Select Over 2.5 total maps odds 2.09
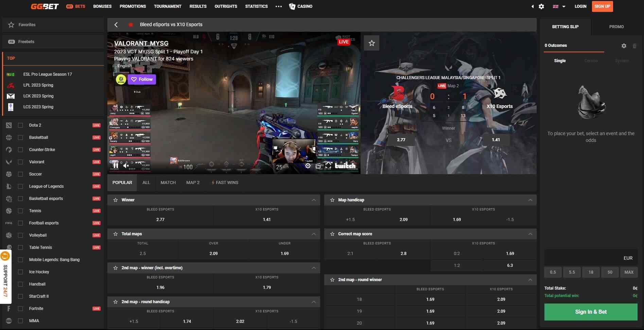The image size is (644, 330). (213, 254)
